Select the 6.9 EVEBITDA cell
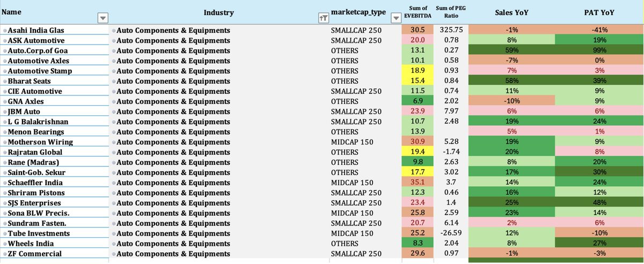This screenshot has height=264, width=644. 418,102
